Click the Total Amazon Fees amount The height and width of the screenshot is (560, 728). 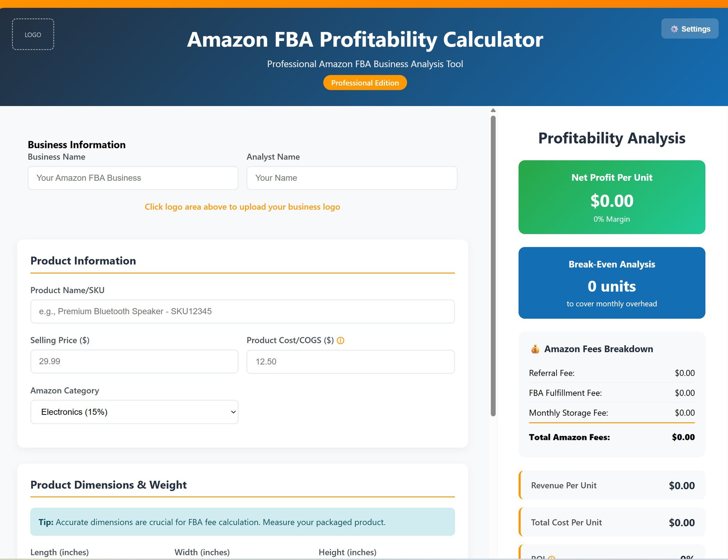(x=683, y=437)
